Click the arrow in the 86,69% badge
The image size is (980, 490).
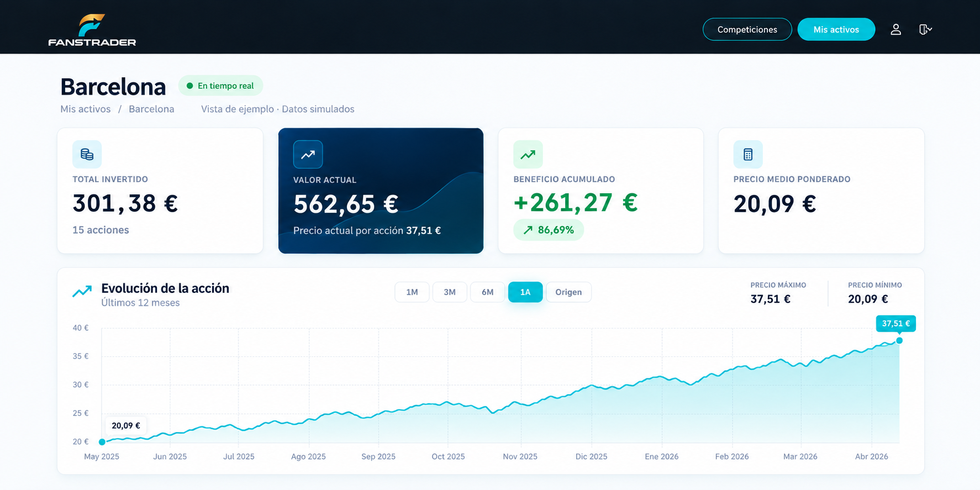pyautogui.click(x=528, y=230)
